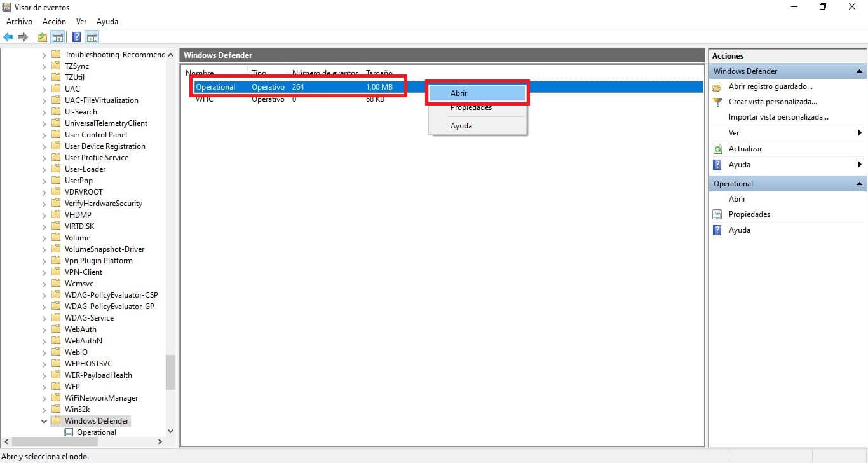Expand the WebIO tree node
The width and height of the screenshot is (868, 463).
click(44, 352)
